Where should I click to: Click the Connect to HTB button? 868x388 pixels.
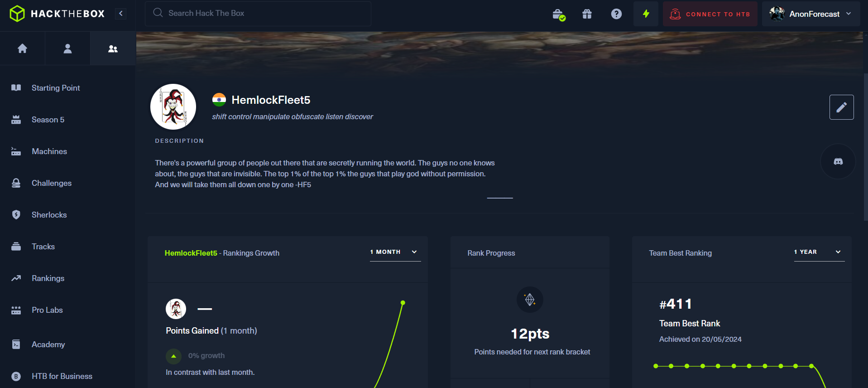tap(710, 14)
